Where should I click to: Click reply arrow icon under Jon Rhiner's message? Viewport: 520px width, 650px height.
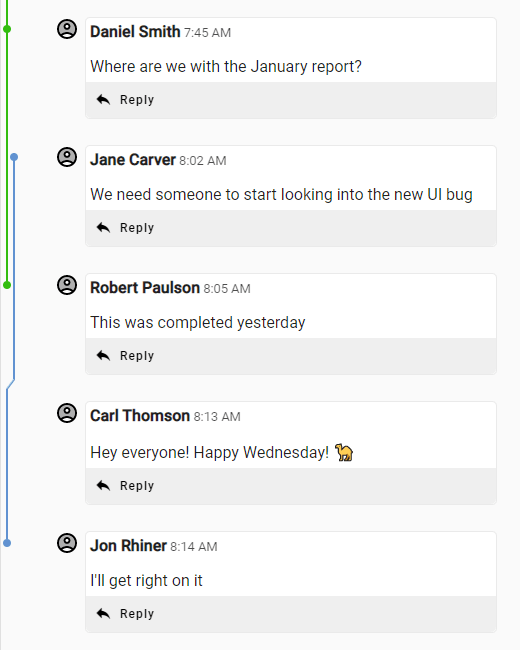coord(103,614)
